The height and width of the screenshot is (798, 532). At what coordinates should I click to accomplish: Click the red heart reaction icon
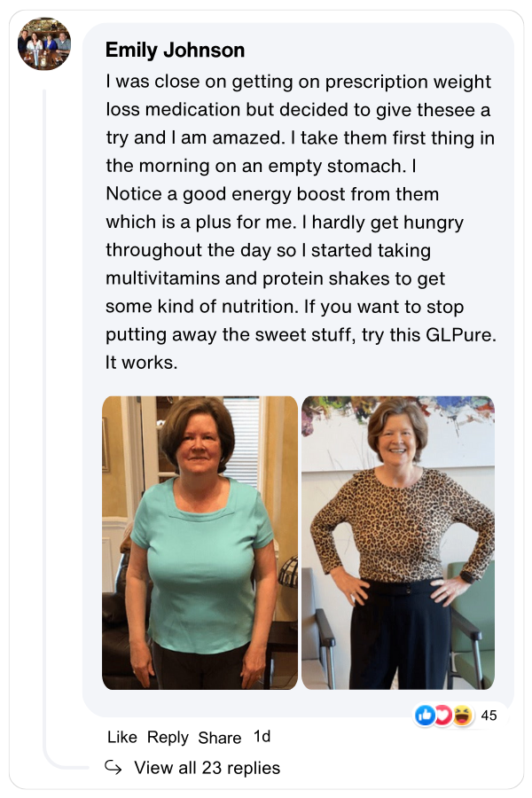coord(443,716)
